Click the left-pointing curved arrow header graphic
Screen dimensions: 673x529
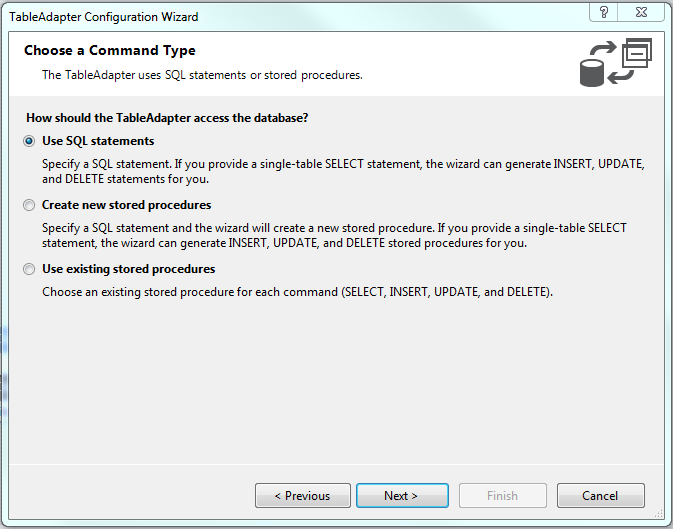point(621,76)
